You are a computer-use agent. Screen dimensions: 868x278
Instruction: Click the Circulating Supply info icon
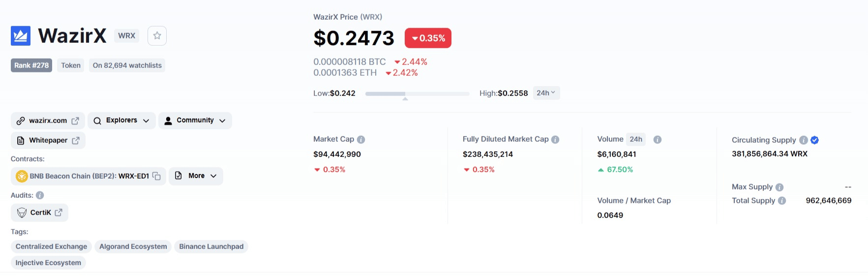click(x=804, y=140)
